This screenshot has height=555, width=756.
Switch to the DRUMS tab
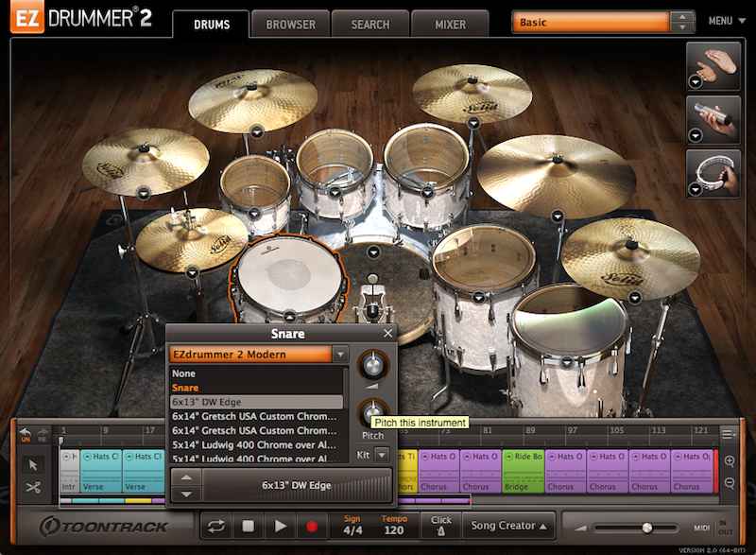(212, 25)
